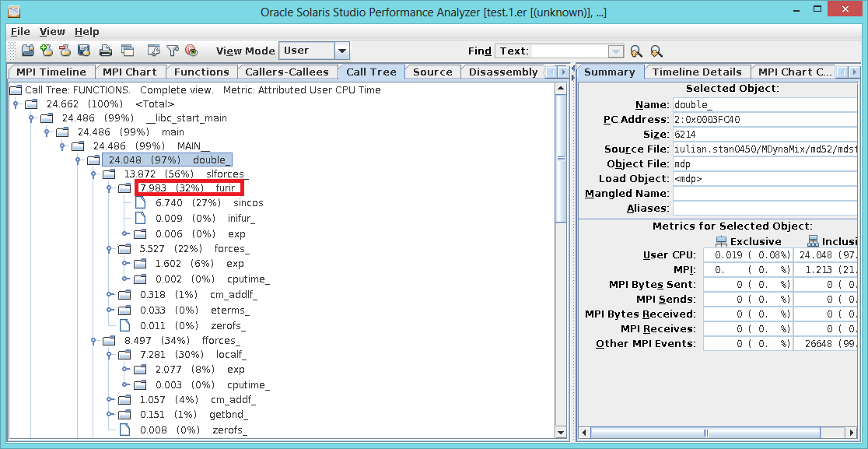Collapse the furir_ tree node
868x449 pixels.
[110, 188]
